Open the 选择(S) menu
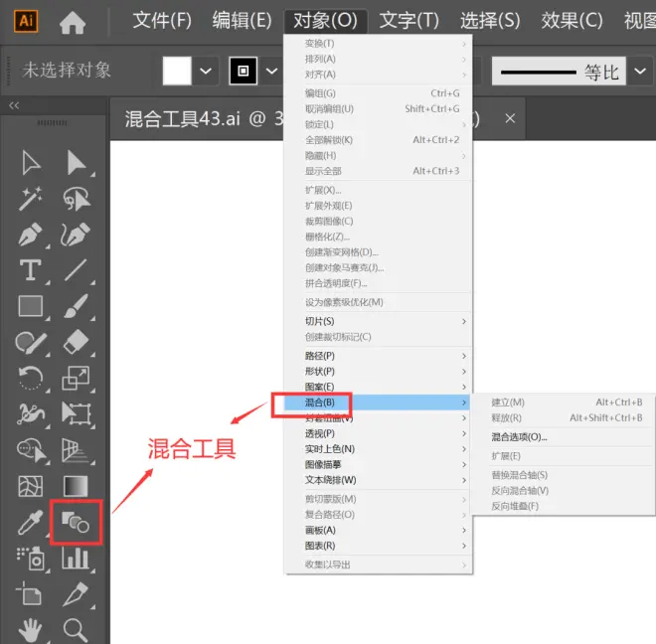The height and width of the screenshot is (644, 656). coord(490,21)
